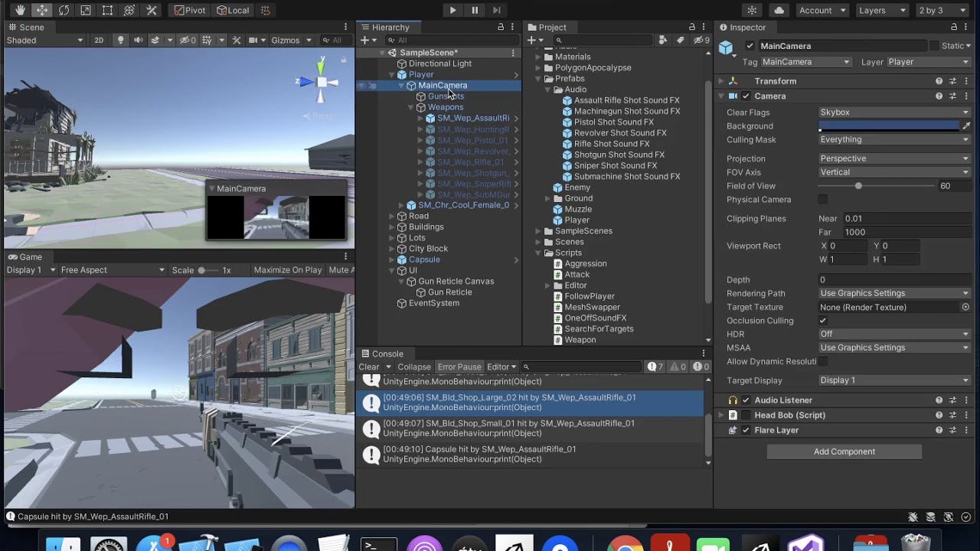Uncheck the Occlusion Culling checkbox
Image resolution: width=980 pixels, height=551 pixels.
coord(823,321)
